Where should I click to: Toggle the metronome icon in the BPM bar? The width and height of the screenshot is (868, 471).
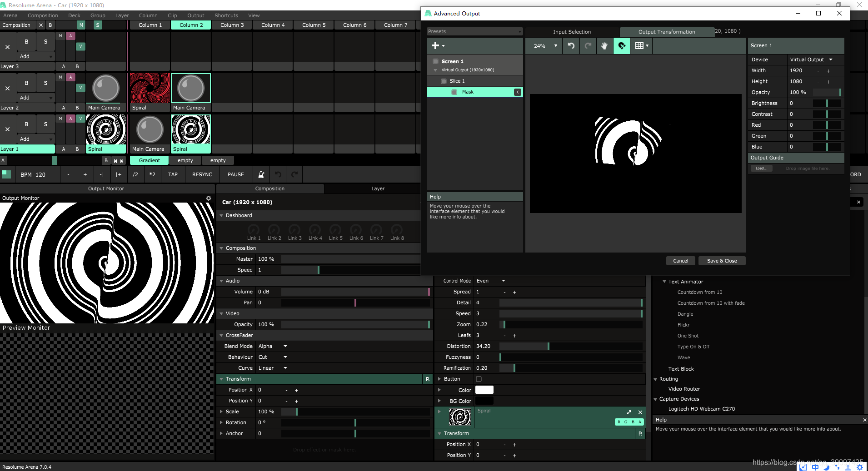pyautogui.click(x=261, y=174)
